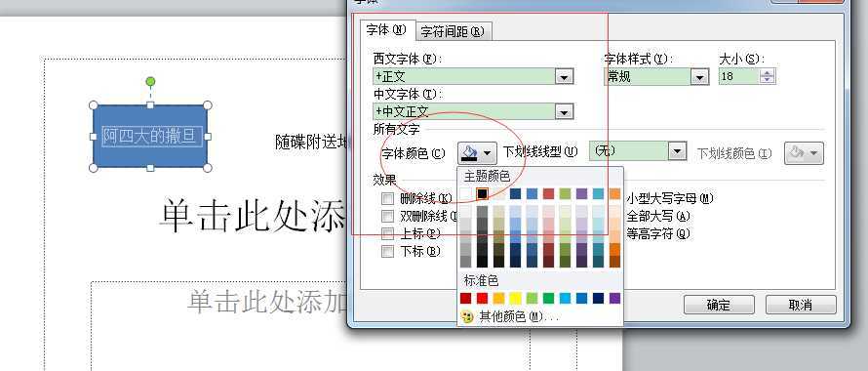
Task: Choose medium blue from the 标准色 row
Action: tap(582, 299)
